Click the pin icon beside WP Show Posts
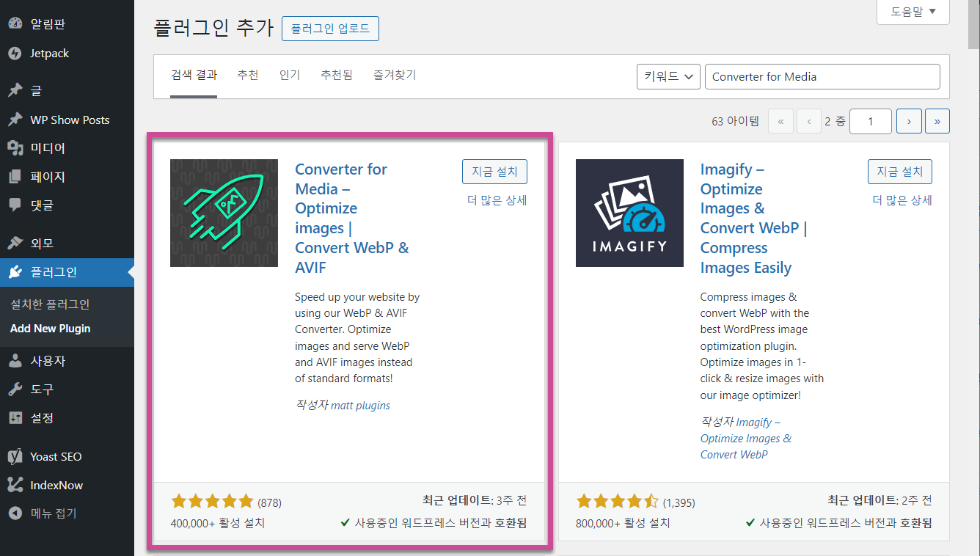The width and height of the screenshot is (980, 556). click(x=15, y=120)
